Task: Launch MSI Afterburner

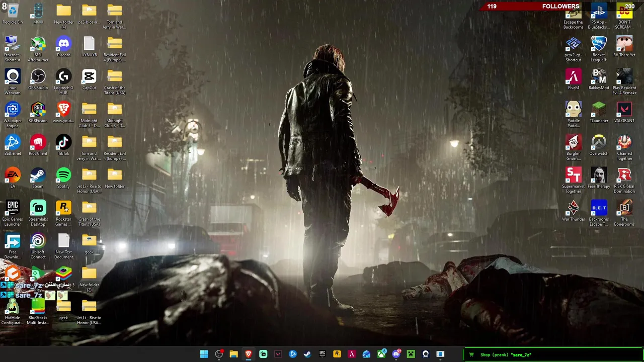Action: pyautogui.click(x=38, y=49)
